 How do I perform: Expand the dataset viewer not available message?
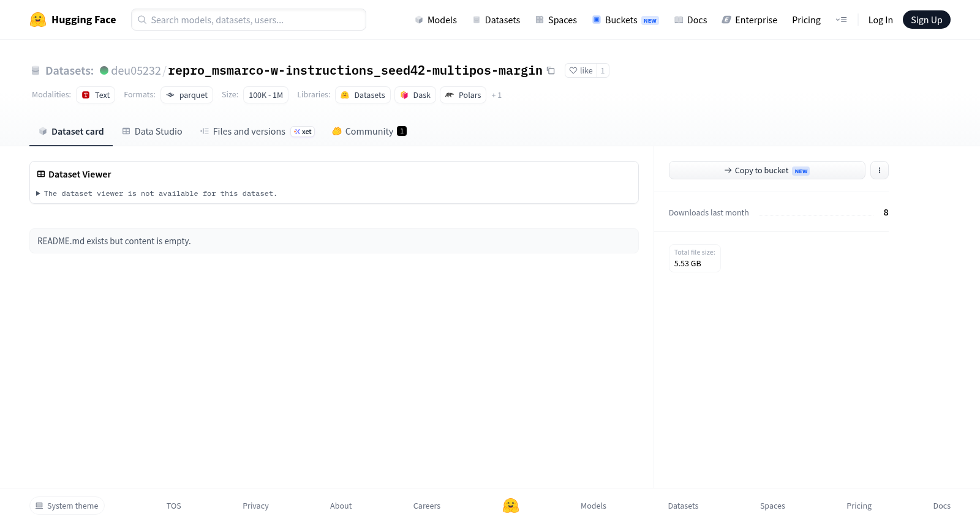[156, 193]
